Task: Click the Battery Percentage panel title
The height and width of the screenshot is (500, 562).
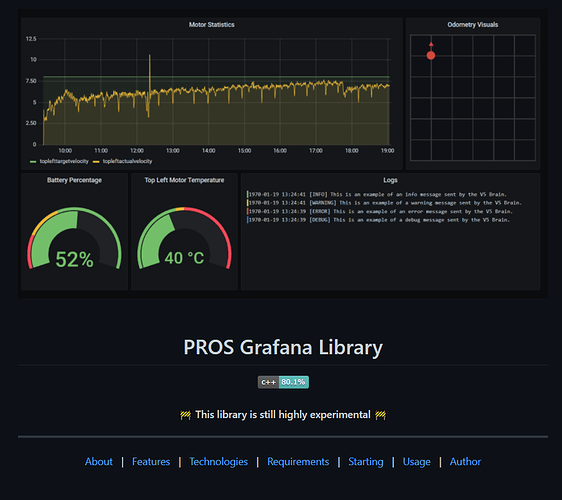Action: point(74,180)
